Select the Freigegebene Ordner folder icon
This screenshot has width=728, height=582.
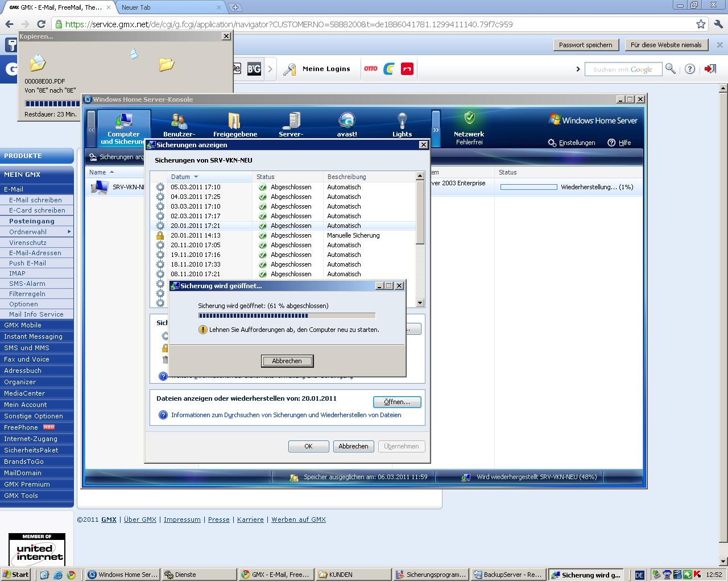(235, 121)
